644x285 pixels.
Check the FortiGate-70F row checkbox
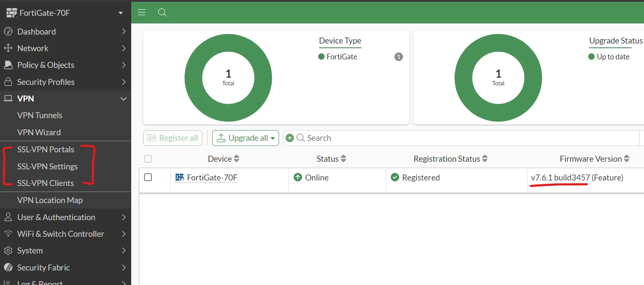tap(148, 177)
